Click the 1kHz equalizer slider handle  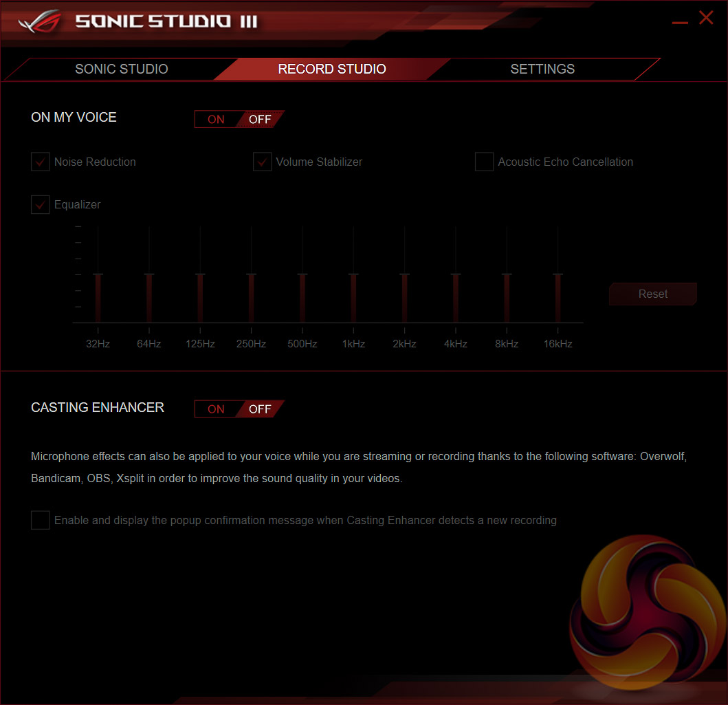[353, 275]
